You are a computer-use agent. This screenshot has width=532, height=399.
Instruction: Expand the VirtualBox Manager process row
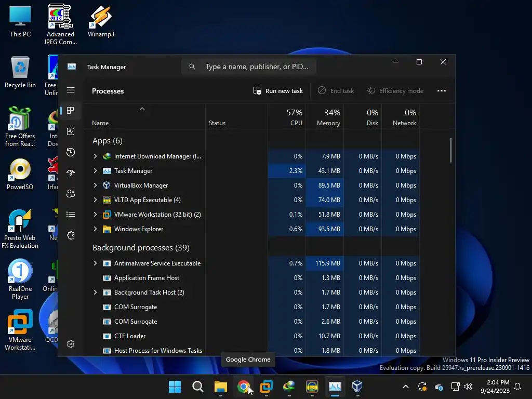[96, 185]
